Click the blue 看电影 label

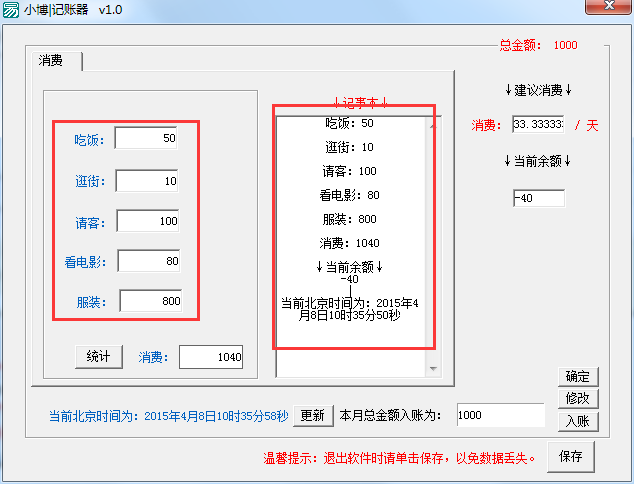85,262
